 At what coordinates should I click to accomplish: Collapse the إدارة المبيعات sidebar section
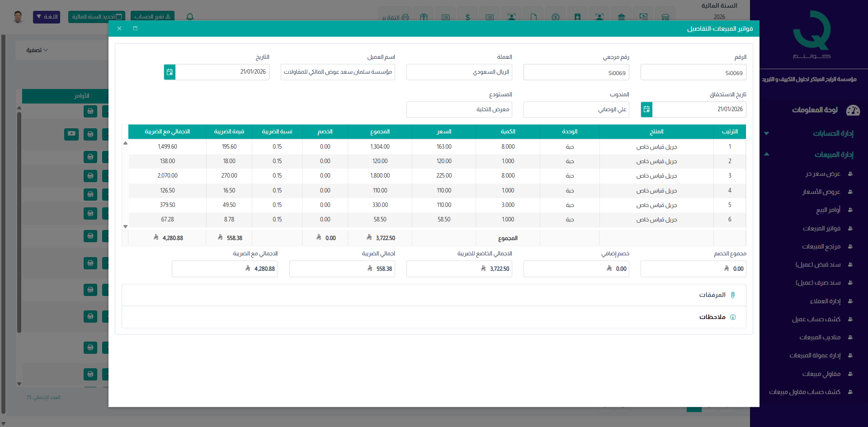click(x=834, y=155)
